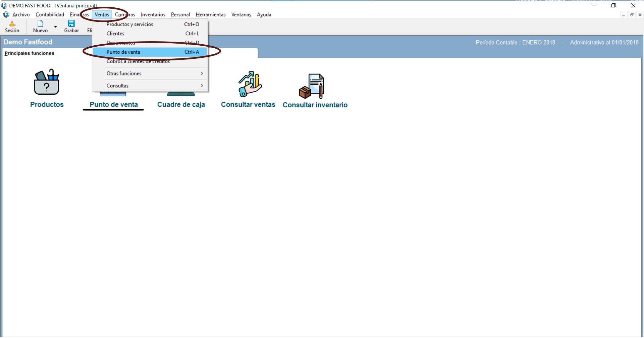Open the Herramientas menu

coord(211,14)
